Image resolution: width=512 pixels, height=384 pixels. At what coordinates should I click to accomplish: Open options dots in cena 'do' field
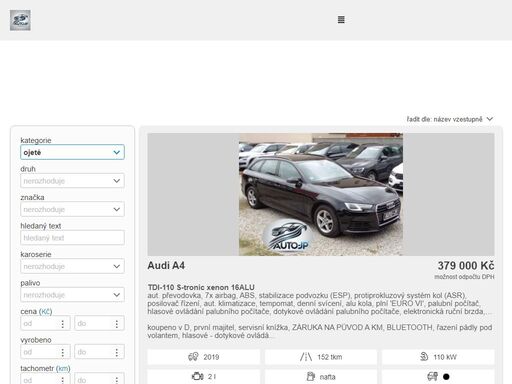point(117,324)
